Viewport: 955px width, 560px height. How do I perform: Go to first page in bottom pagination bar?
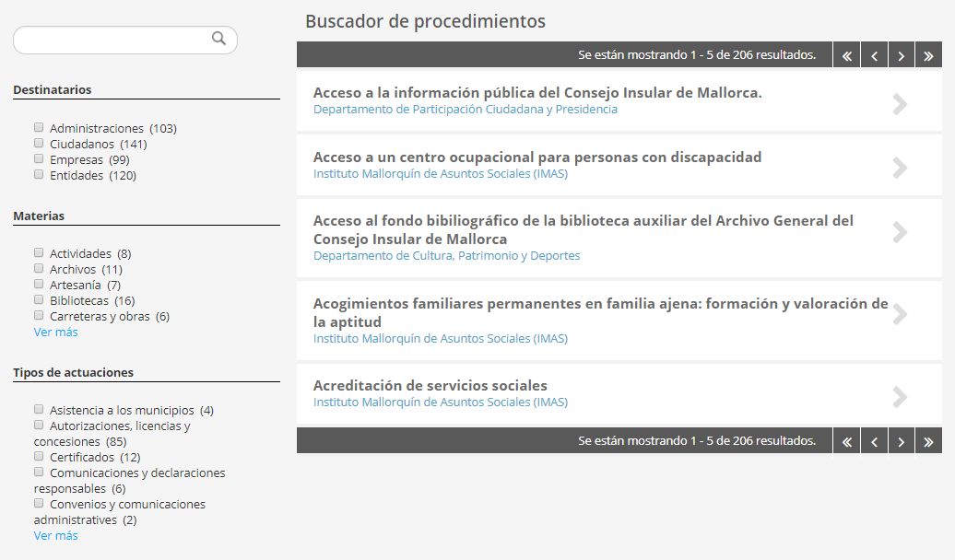846,442
